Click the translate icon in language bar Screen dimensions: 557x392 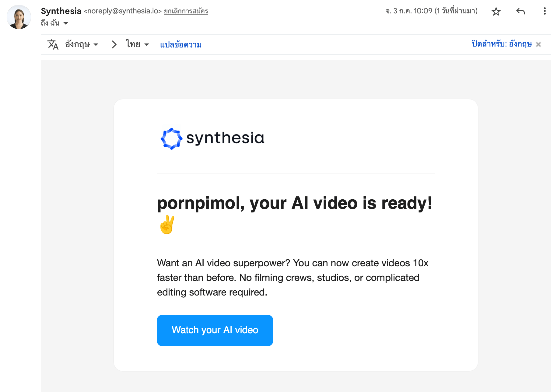click(53, 44)
